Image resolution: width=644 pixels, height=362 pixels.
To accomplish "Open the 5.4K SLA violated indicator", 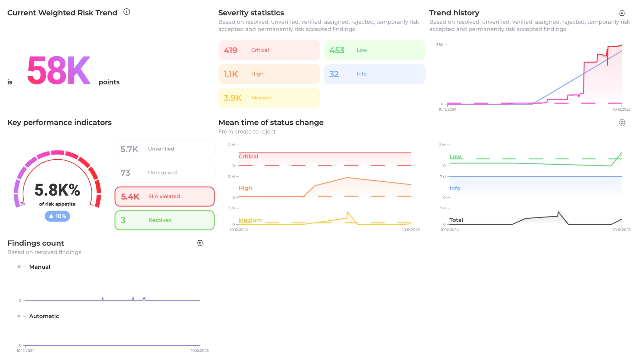I will coord(164,197).
